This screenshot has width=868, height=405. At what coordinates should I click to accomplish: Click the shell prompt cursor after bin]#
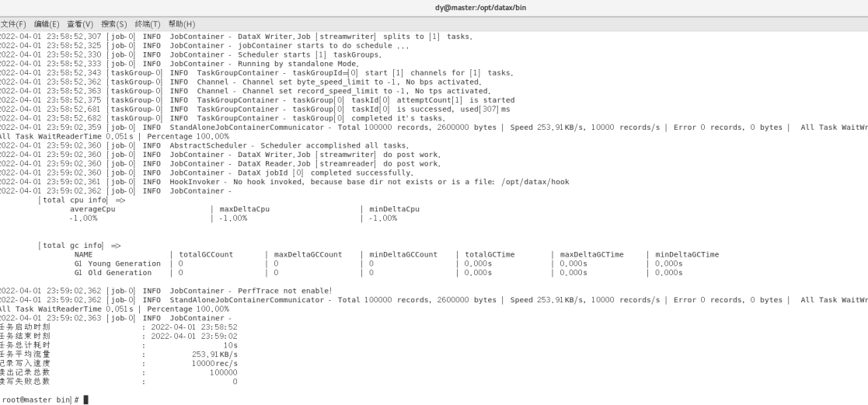(x=85, y=400)
